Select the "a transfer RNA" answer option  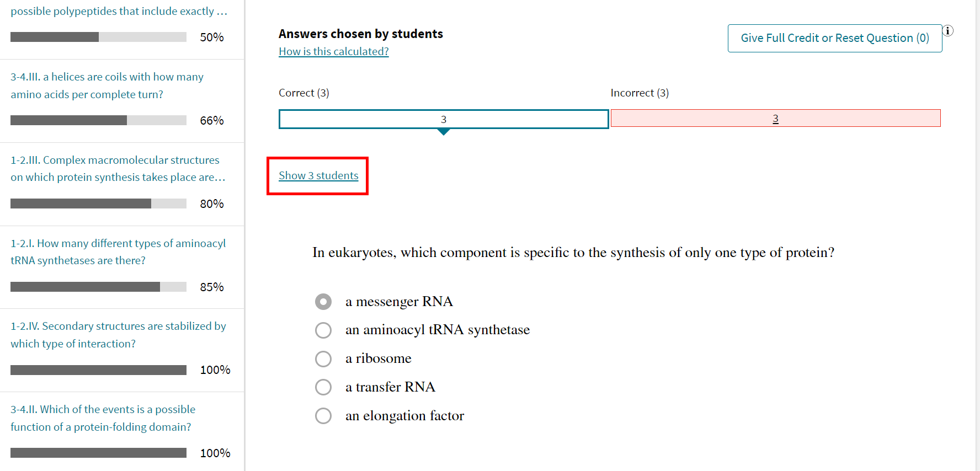click(323, 387)
